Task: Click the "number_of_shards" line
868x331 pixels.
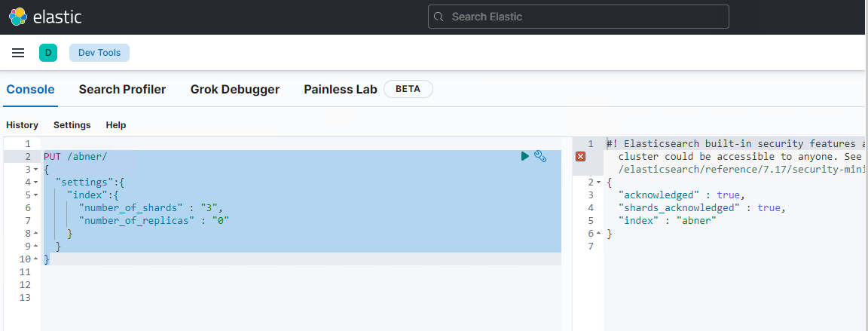Action: [x=150, y=207]
